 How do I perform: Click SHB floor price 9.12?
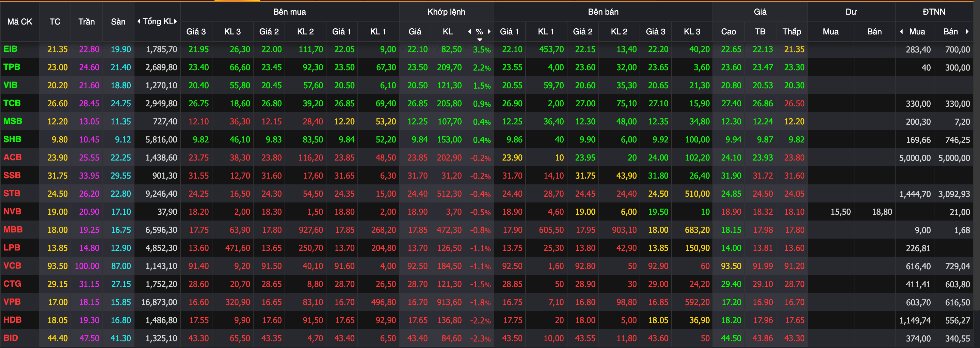point(123,140)
